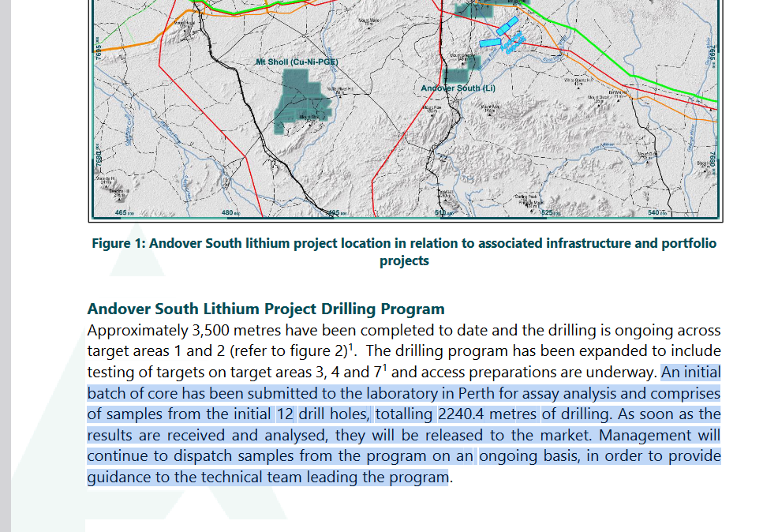Click the 480 easting grid label
The image size is (778, 532).
coord(228,213)
